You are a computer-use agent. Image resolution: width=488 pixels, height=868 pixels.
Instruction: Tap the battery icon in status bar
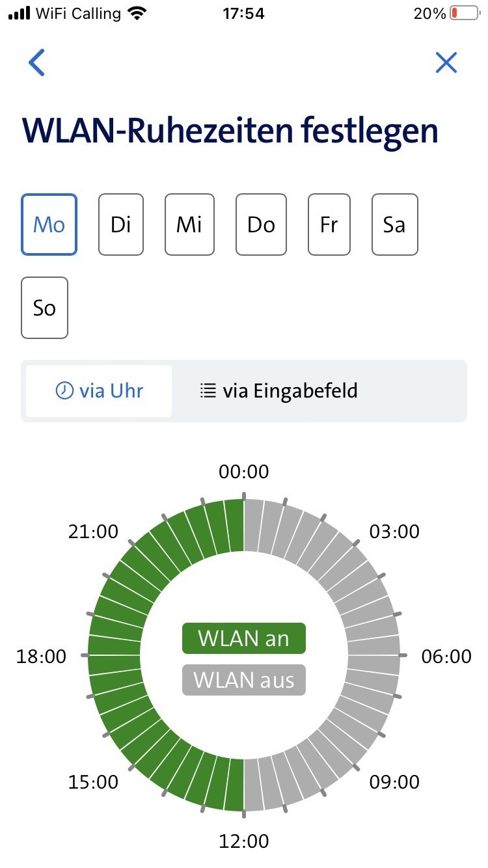tap(464, 13)
